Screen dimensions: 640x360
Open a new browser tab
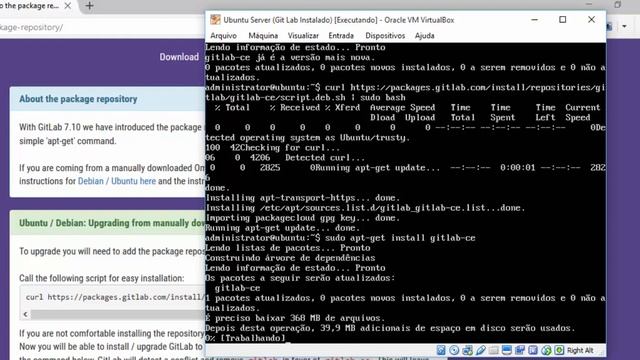89,6
